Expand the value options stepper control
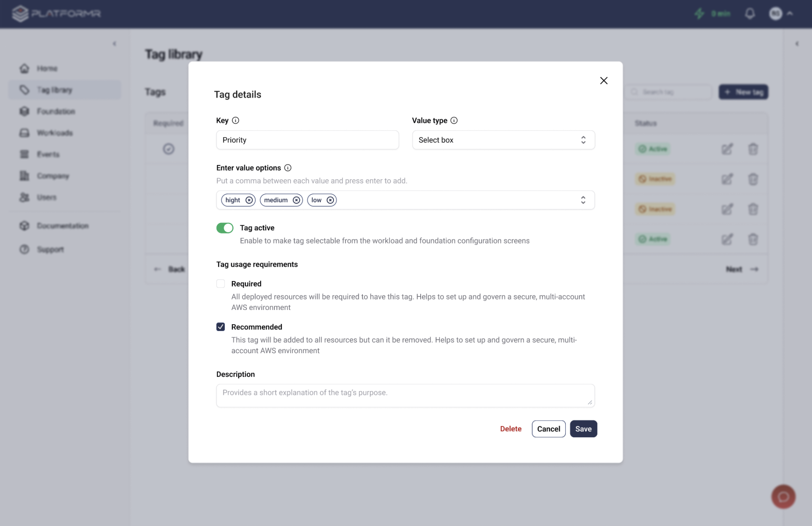The height and width of the screenshot is (526, 812). click(583, 200)
